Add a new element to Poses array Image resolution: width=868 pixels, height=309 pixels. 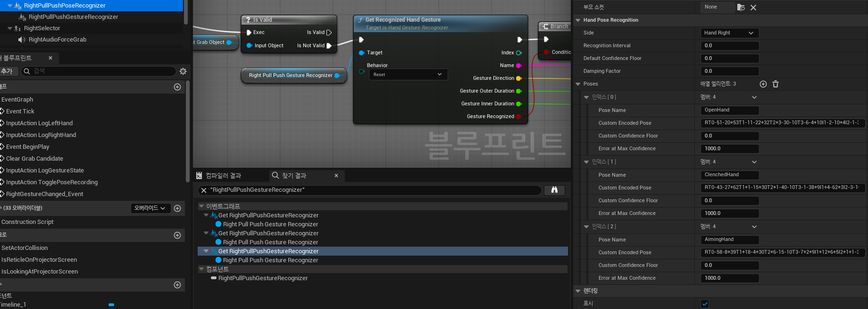point(763,84)
